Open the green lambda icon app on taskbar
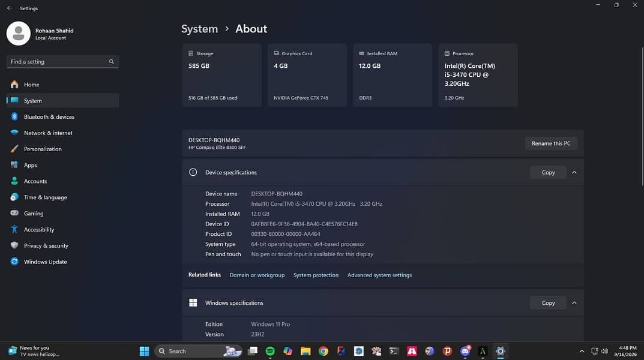 click(x=483, y=351)
